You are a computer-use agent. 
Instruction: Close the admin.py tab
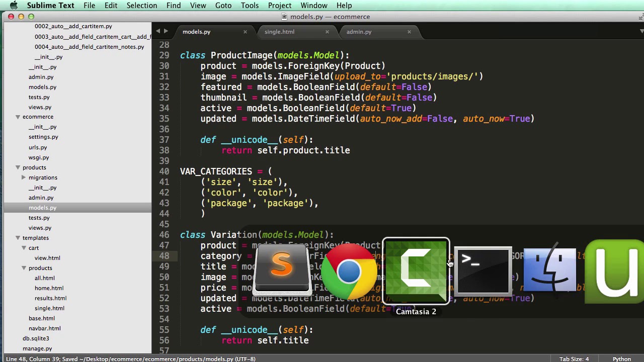click(x=409, y=32)
